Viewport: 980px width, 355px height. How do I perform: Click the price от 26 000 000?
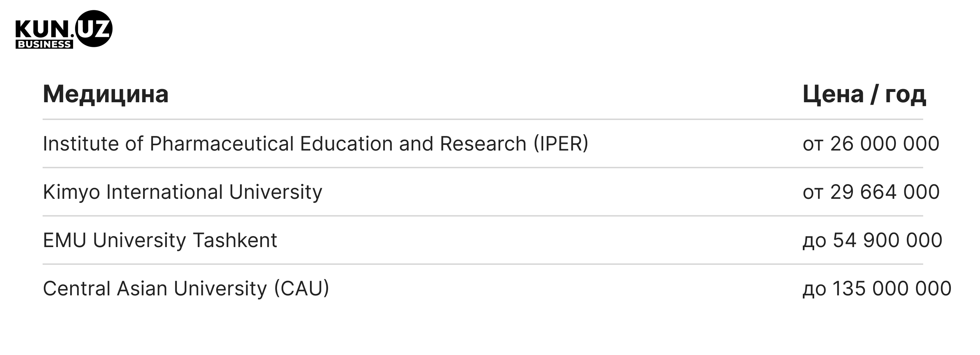coord(871,144)
